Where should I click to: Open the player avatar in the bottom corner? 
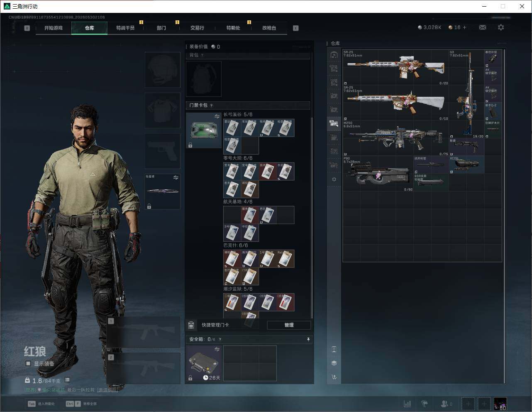coord(500,404)
